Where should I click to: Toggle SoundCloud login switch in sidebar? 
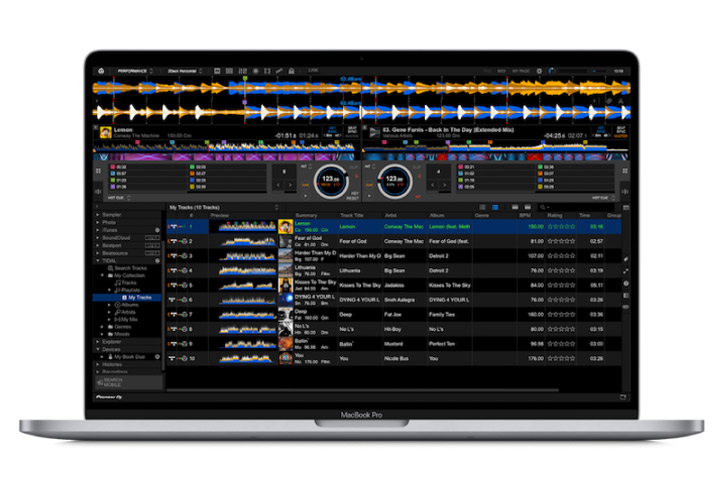coord(152,237)
